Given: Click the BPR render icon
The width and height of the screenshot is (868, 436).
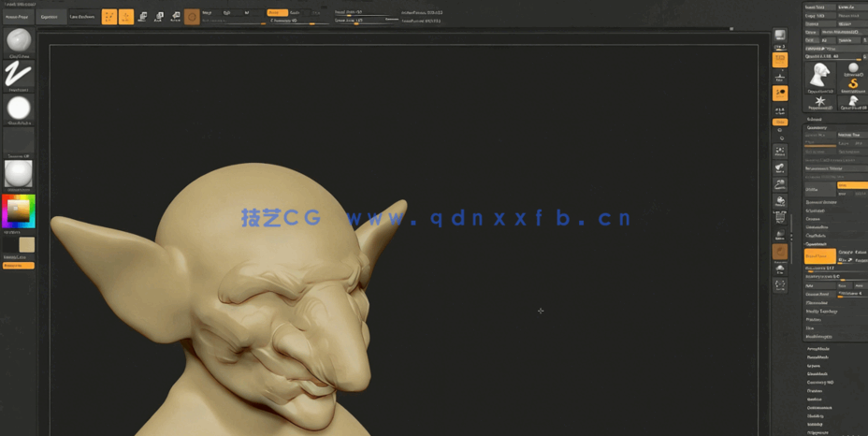Looking at the screenshot, I should [780, 36].
